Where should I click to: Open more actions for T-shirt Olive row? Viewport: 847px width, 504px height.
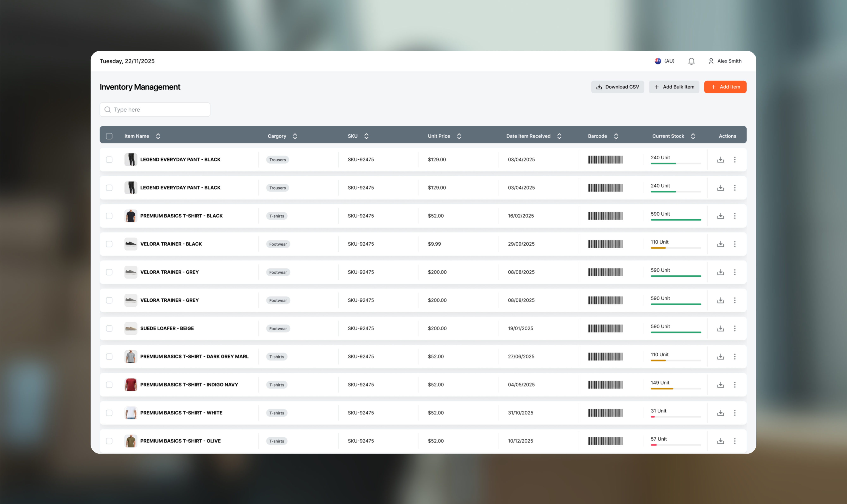735,441
